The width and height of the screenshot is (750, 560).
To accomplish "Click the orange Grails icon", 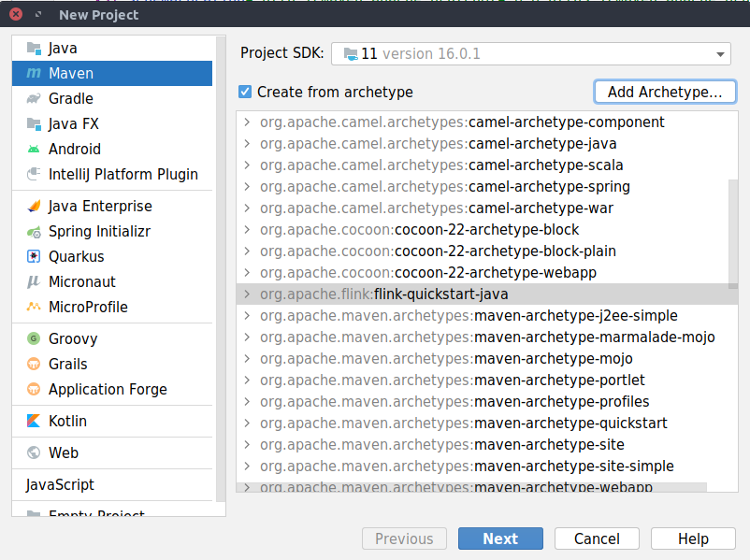I will click(34, 364).
